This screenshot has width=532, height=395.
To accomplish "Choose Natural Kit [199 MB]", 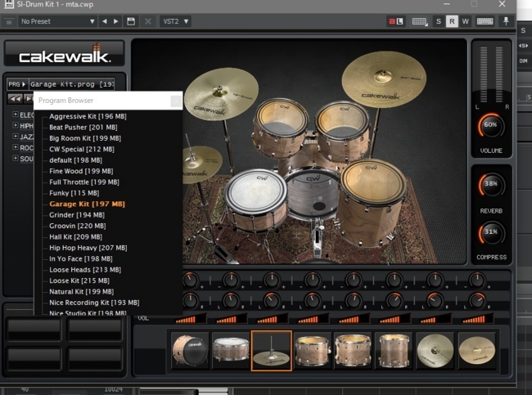I will click(x=81, y=292).
